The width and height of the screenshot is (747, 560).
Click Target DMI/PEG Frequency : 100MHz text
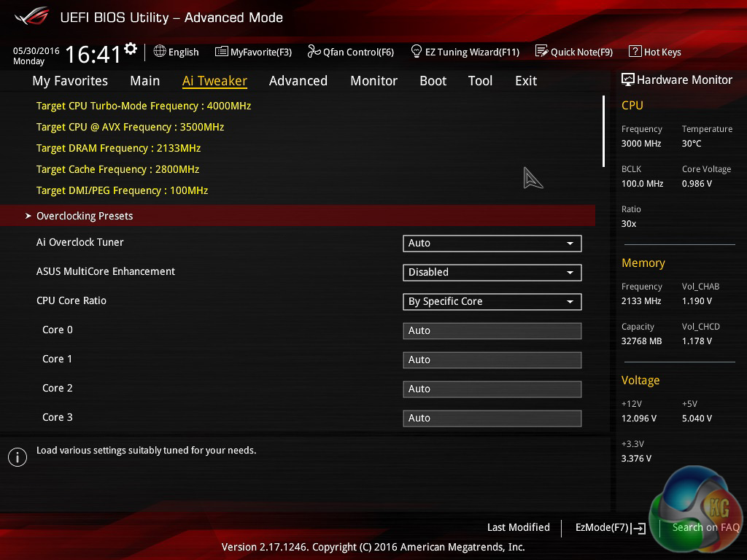122,190
